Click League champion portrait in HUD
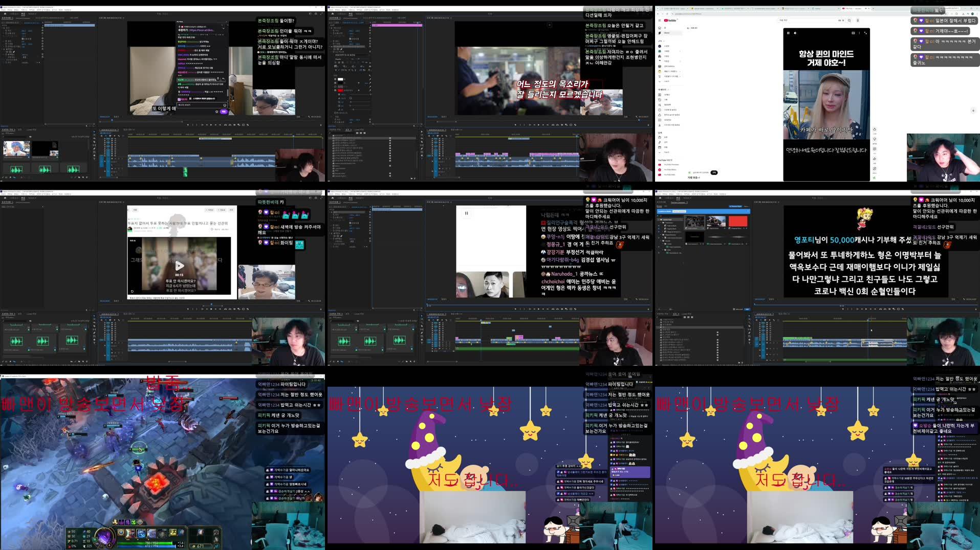The width and height of the screenshot is (980, 550). point(104,537)
